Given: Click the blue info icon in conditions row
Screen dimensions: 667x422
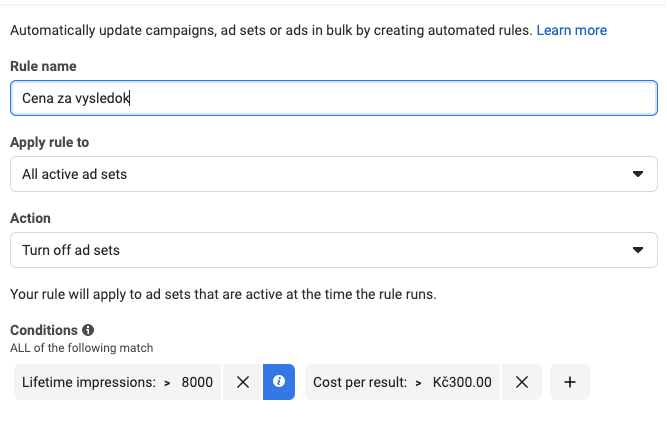Looking at the screenshot, I should point(279,382).
